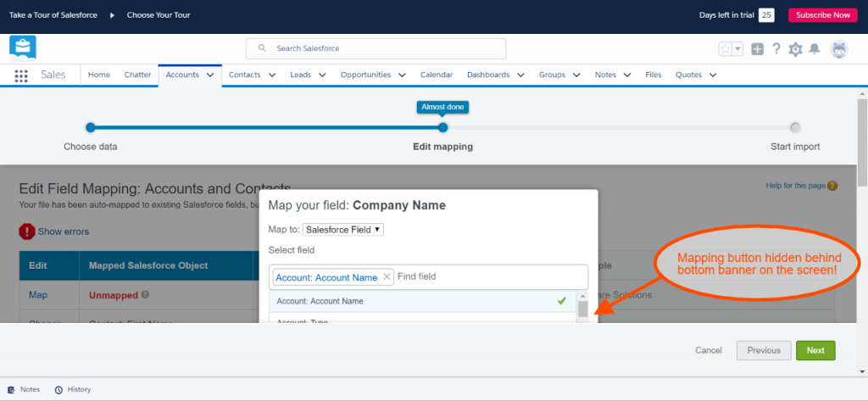Open the App Launcher grid icon
The height and width of the screenshot is (401, 868).
[21, 76]
